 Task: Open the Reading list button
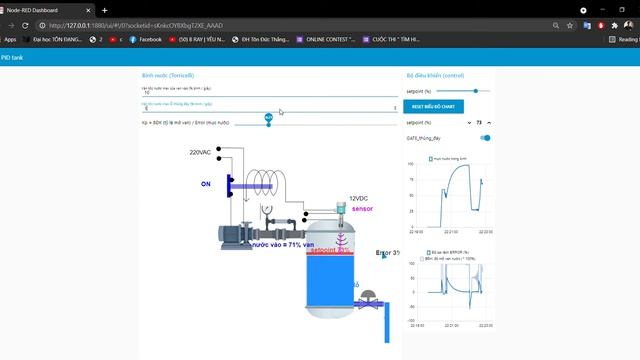[624, 40]
